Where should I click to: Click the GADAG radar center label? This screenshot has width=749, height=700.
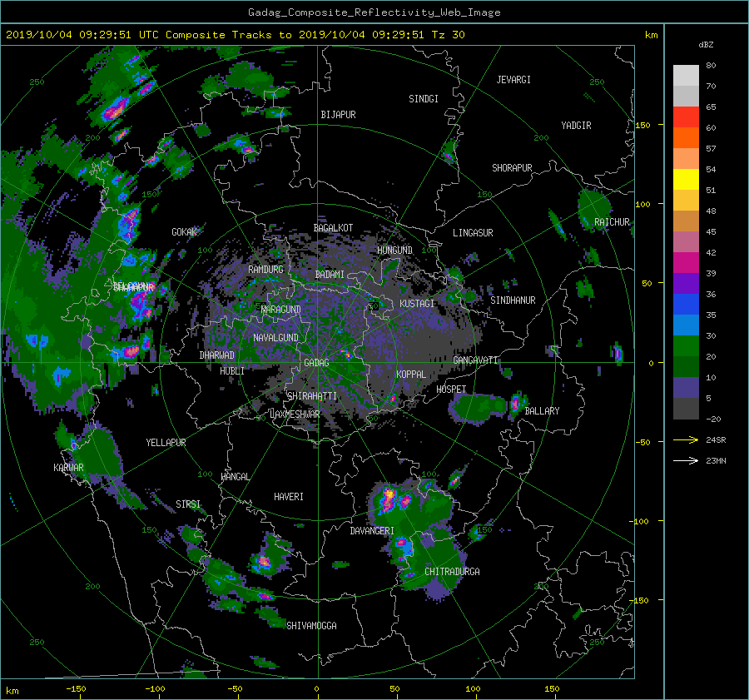pos(317,363)
